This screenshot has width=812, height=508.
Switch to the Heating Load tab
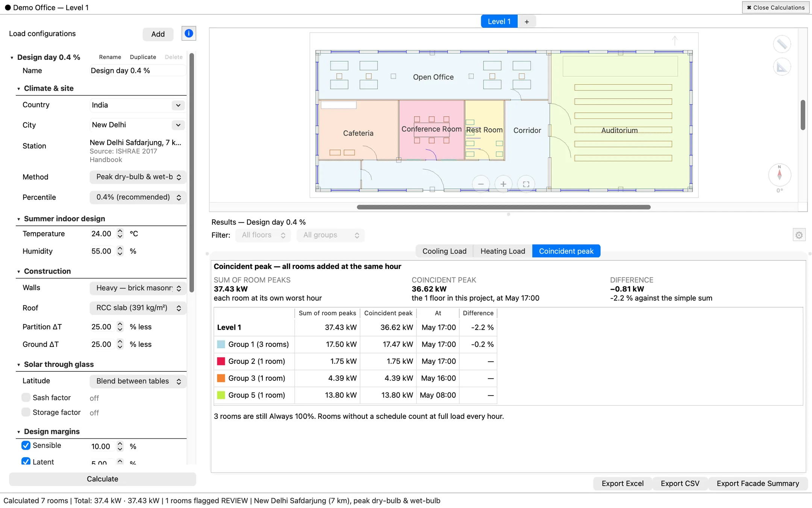(x=503, y=251)
